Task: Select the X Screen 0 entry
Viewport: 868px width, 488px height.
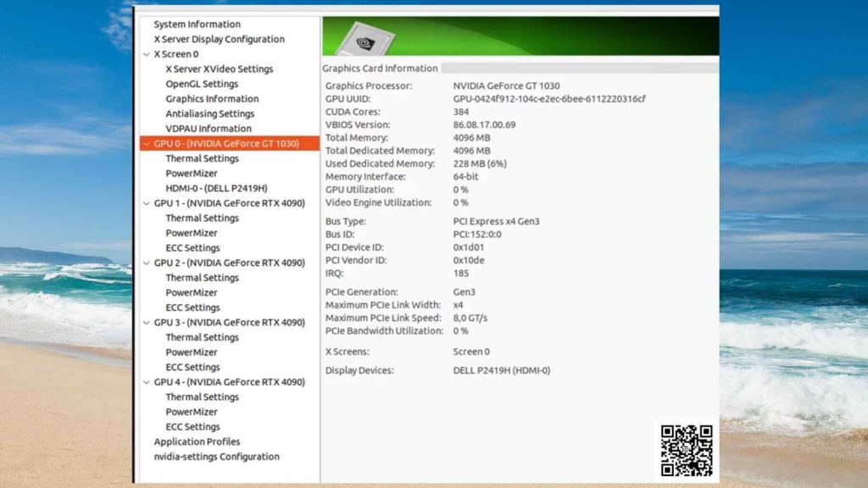Action: (x=176, y=54)
